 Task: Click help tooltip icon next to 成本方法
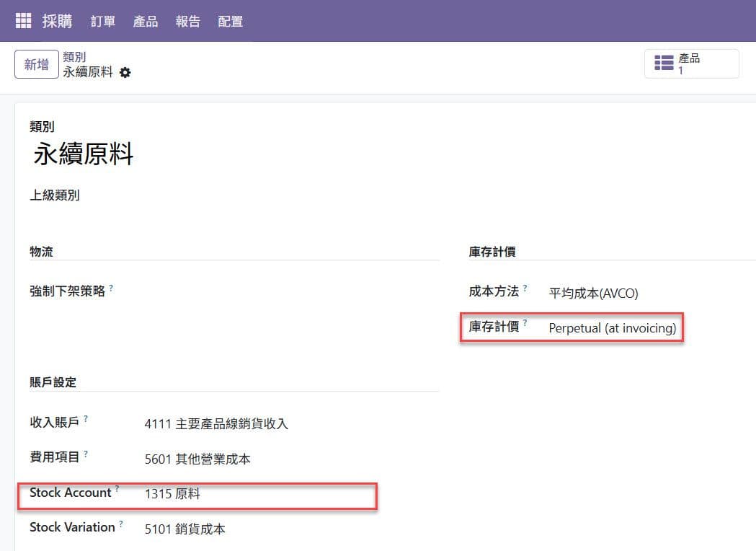click(525, 288)
